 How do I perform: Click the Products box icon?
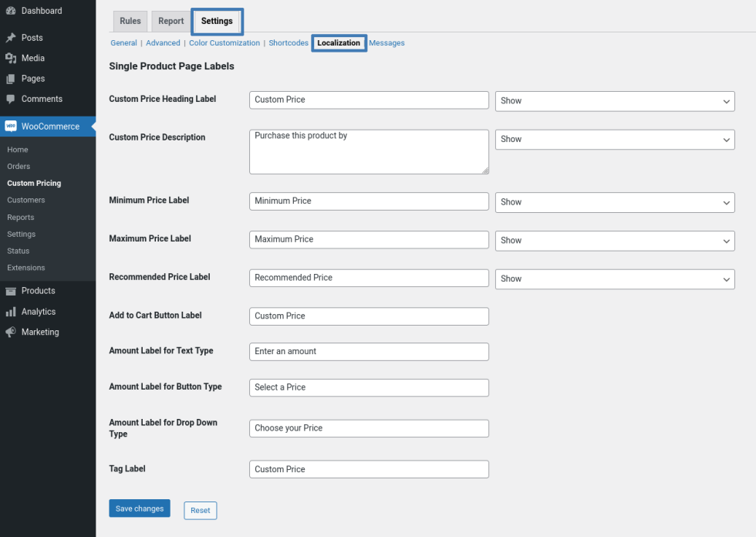[x=11, y=291]
